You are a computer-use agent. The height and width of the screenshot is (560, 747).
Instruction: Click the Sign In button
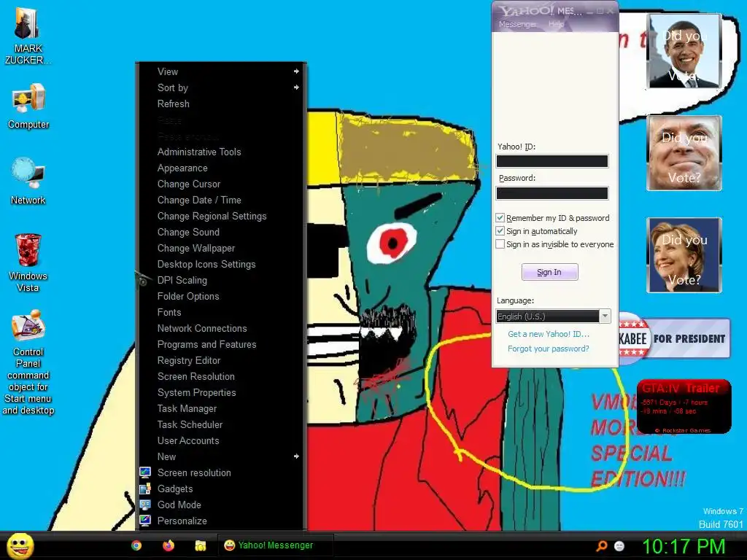point(550,272)
